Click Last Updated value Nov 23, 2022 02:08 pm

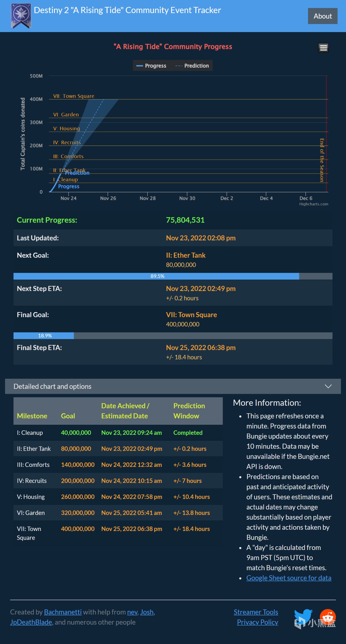201,238
